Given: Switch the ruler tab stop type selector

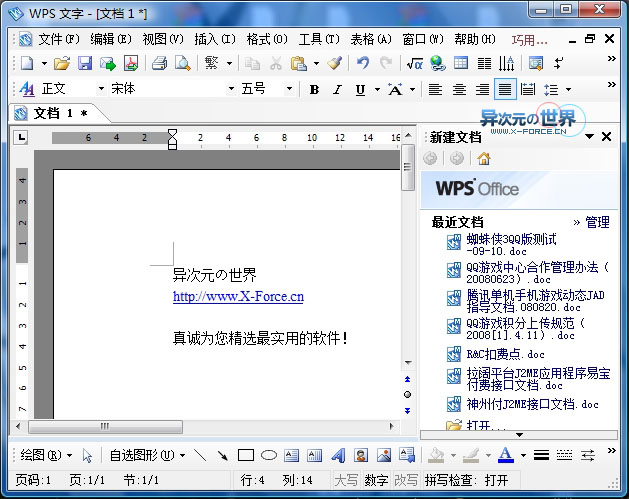Looking at the screenshot, I should point(21,137).
